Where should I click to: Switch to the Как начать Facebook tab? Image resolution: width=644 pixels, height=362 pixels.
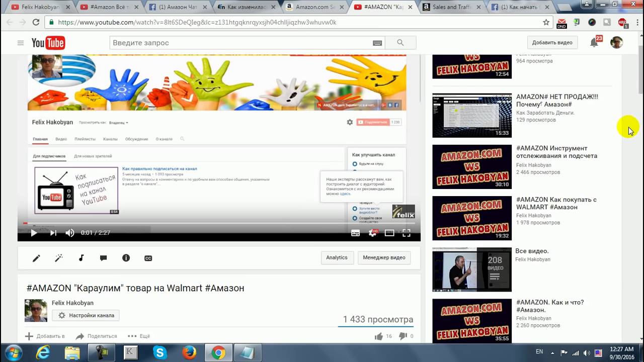pyautogui.click(x=521, y=7)
